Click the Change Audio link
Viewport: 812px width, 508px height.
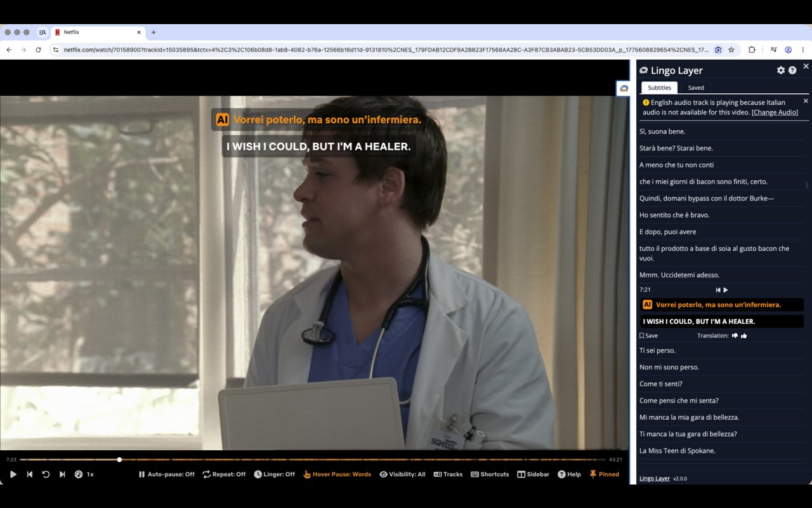coord(775,112)
